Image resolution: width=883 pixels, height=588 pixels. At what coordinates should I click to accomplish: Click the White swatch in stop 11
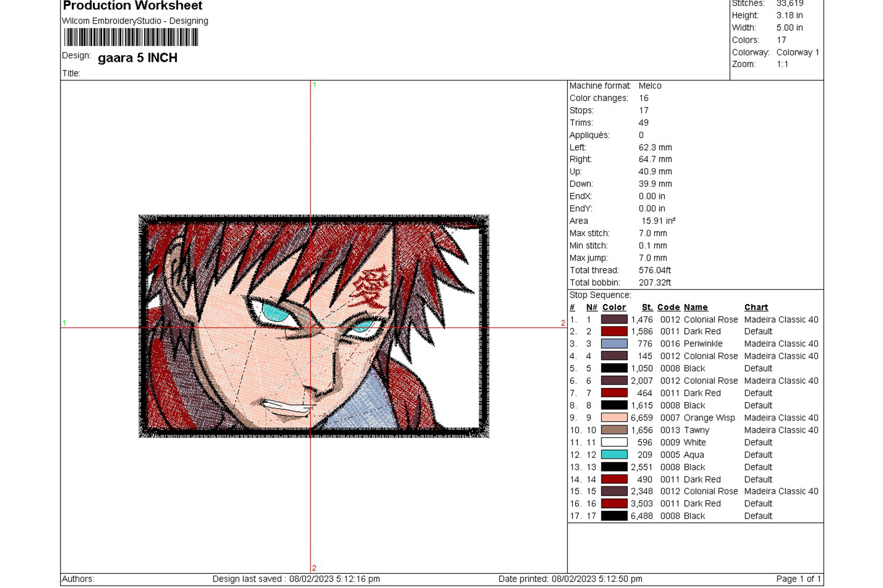pos(614,443)
